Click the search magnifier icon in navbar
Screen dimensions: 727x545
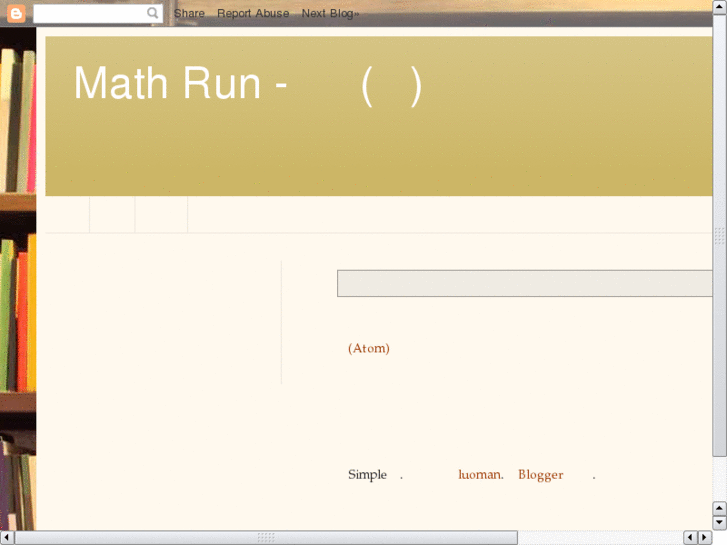pos(153,13)
